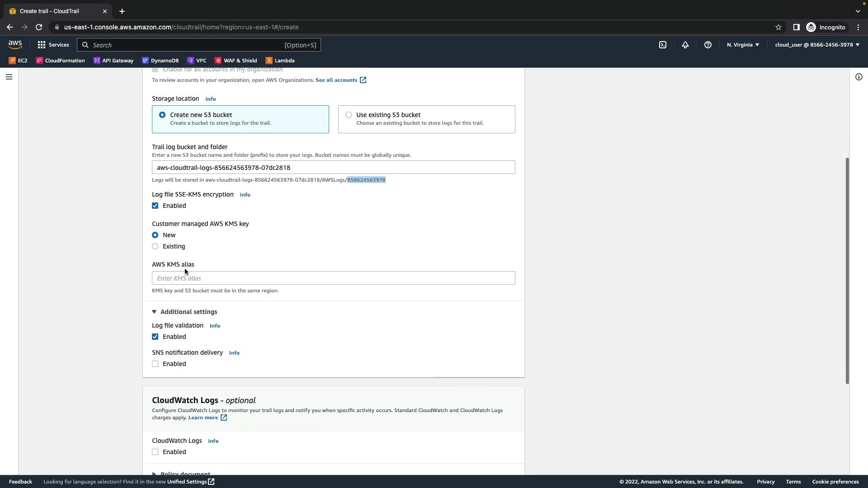This screenshot has height=488, width=868.
Task: Choose Use existing S3 bucket option
Action: tap(349, 115)
